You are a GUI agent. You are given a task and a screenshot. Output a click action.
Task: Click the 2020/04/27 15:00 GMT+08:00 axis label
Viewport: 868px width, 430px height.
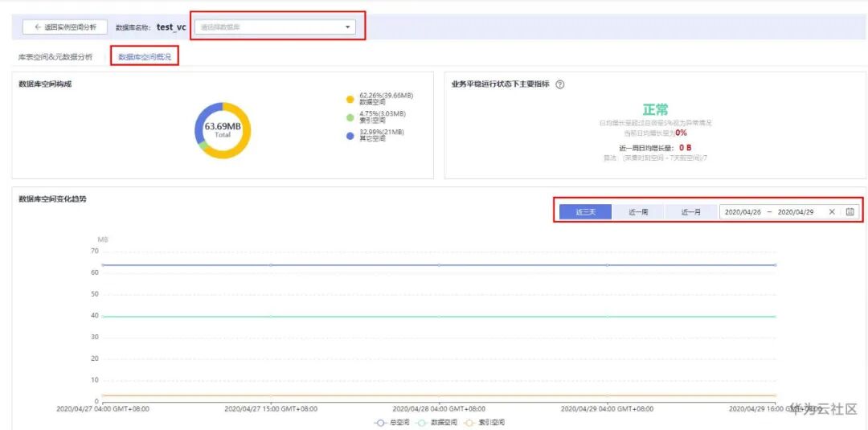click(x=271, y=410)
